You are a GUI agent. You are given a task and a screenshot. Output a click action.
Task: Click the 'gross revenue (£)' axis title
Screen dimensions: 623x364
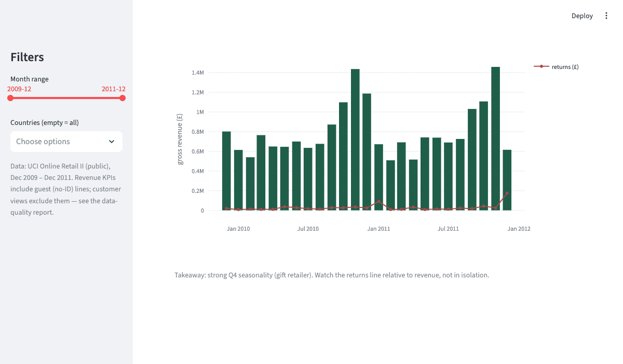pos(180,139)
